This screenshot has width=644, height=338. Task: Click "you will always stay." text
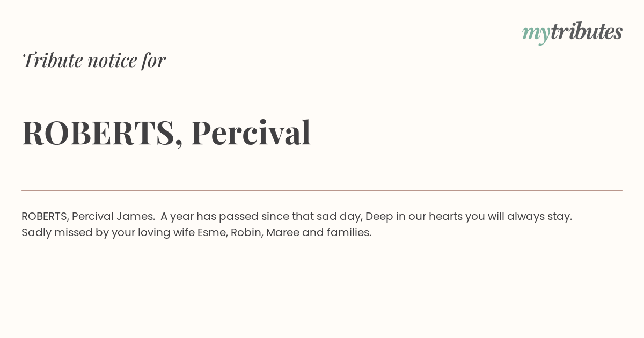[518, 217]
